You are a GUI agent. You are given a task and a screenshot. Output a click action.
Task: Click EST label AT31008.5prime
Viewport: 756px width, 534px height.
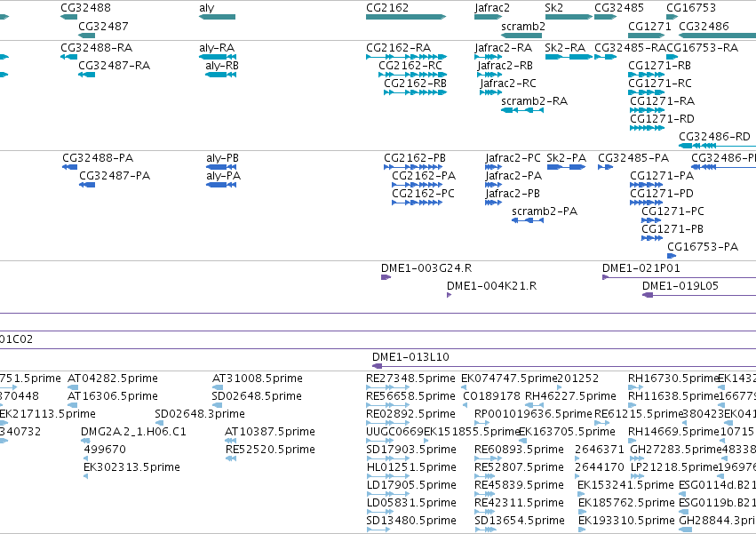pyautogui.click(x=258, y=379)
